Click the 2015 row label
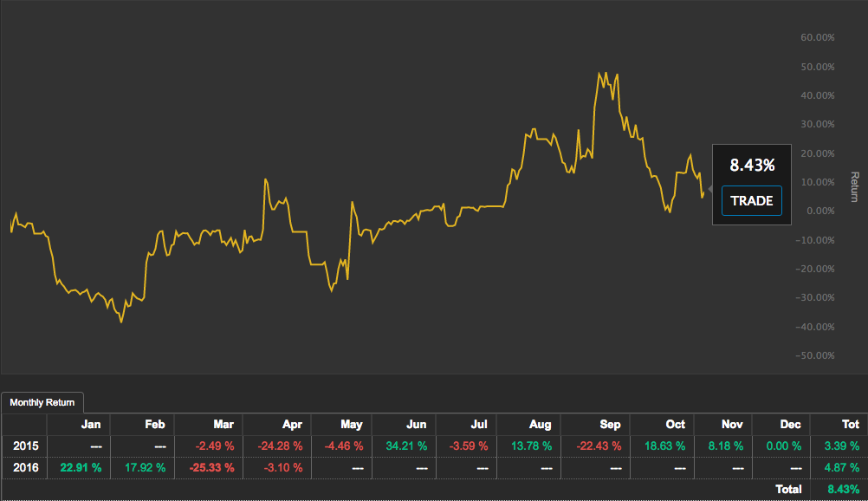 (26, 446)
